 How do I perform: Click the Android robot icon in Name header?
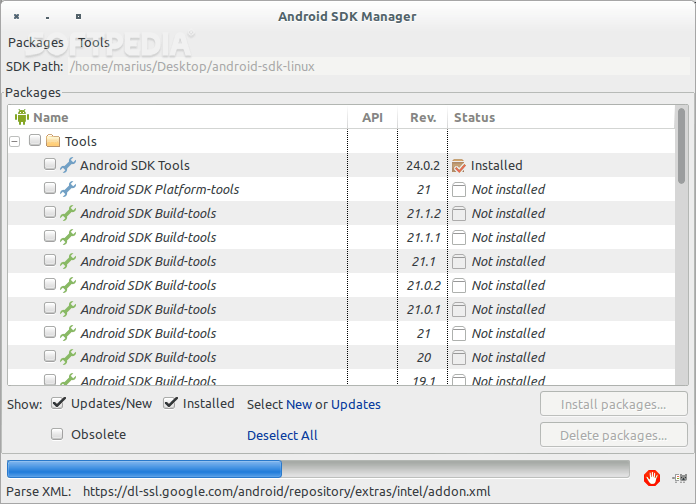22,117
